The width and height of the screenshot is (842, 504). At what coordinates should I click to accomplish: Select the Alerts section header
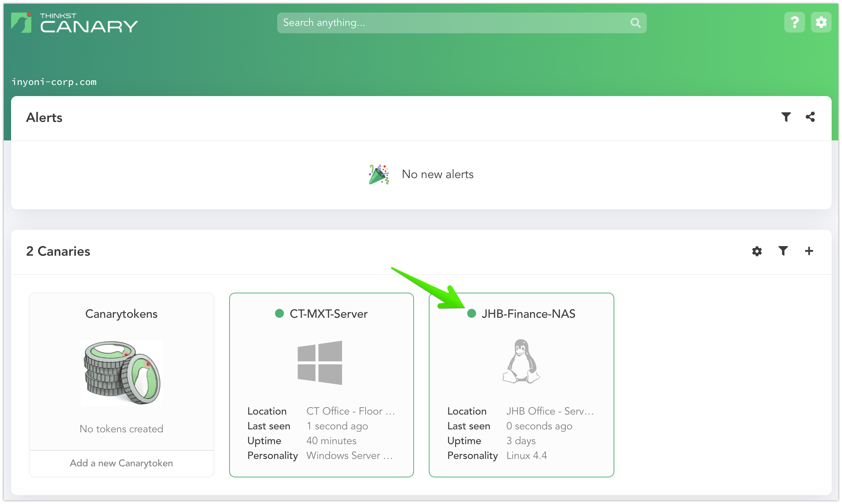(x=44, y=118)
